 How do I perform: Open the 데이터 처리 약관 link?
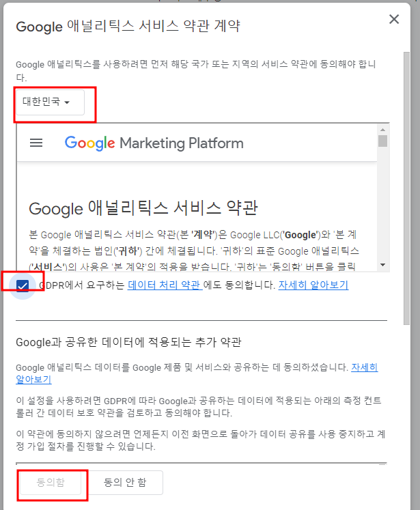point(165,285)
